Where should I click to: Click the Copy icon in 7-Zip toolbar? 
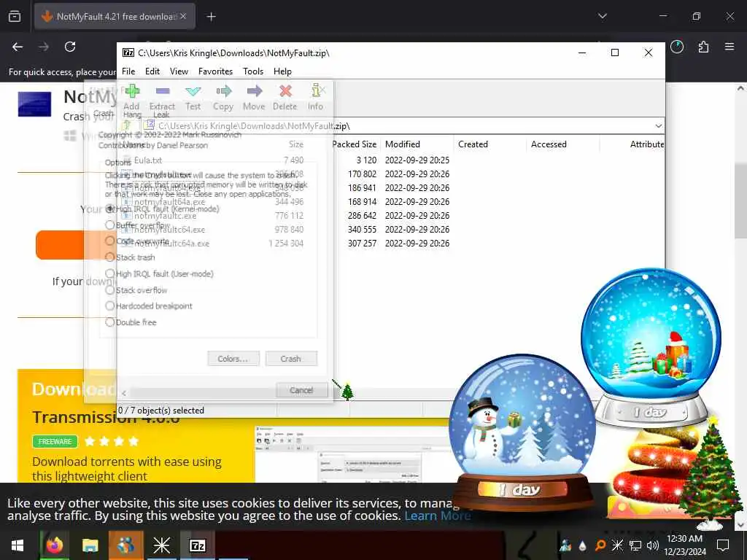[x=223, y=90]
